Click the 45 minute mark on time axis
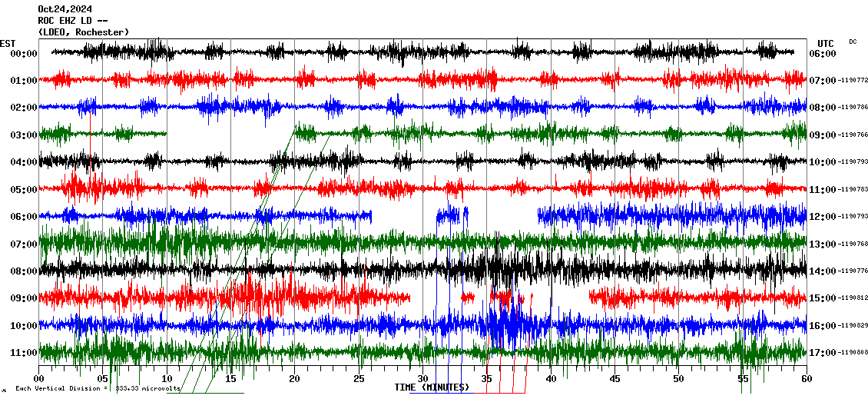The height and width of the screenshot is (399, 868). tap(615, 379)
